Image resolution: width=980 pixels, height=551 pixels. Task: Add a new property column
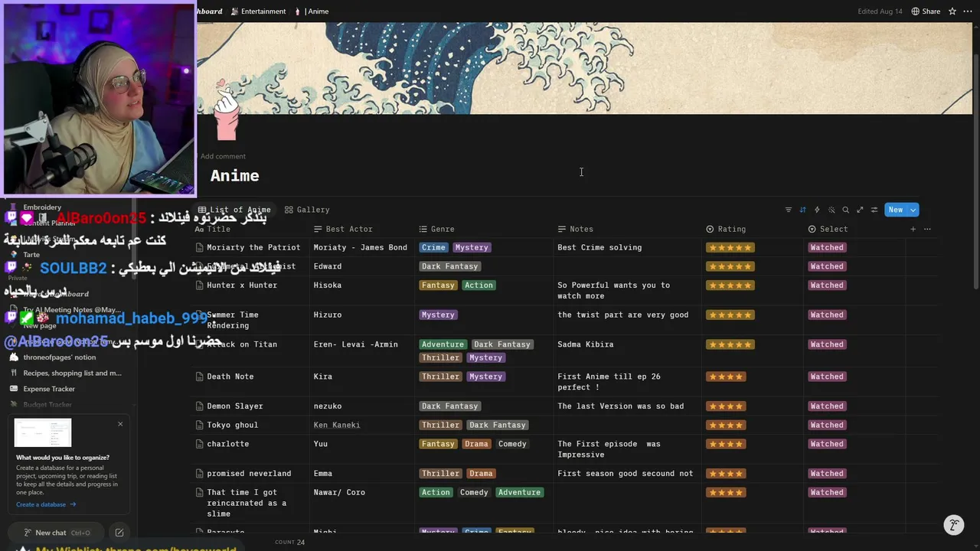coord(913,229)
